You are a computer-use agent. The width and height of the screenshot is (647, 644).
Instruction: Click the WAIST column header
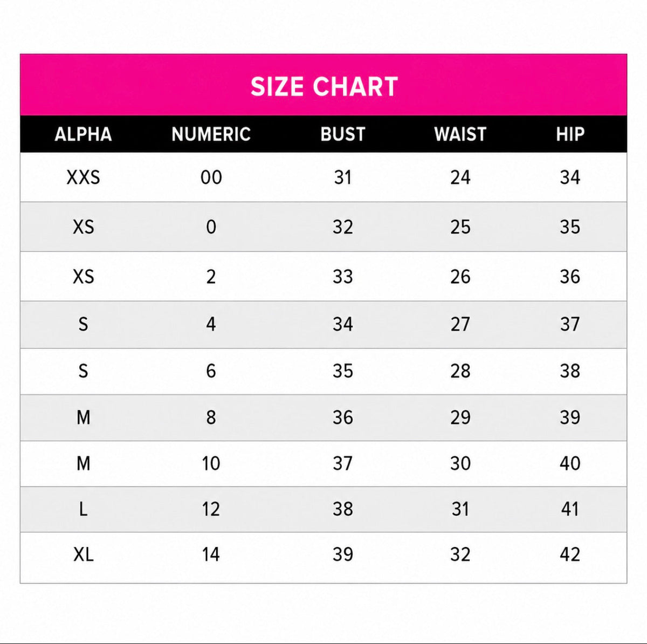coord(460,134)
